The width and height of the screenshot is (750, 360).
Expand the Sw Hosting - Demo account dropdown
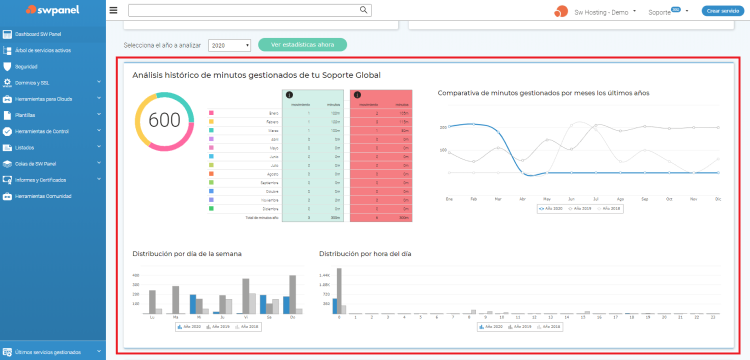coord(635,11)
